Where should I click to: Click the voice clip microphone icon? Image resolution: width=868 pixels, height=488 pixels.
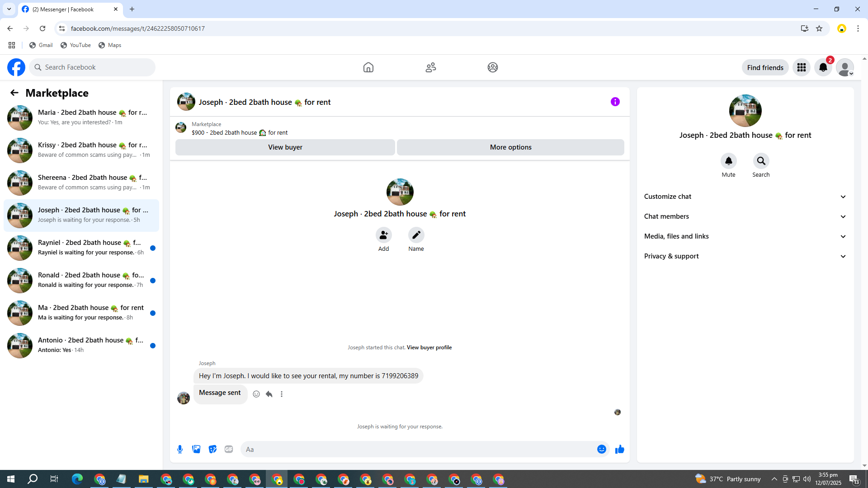[180, 449]
